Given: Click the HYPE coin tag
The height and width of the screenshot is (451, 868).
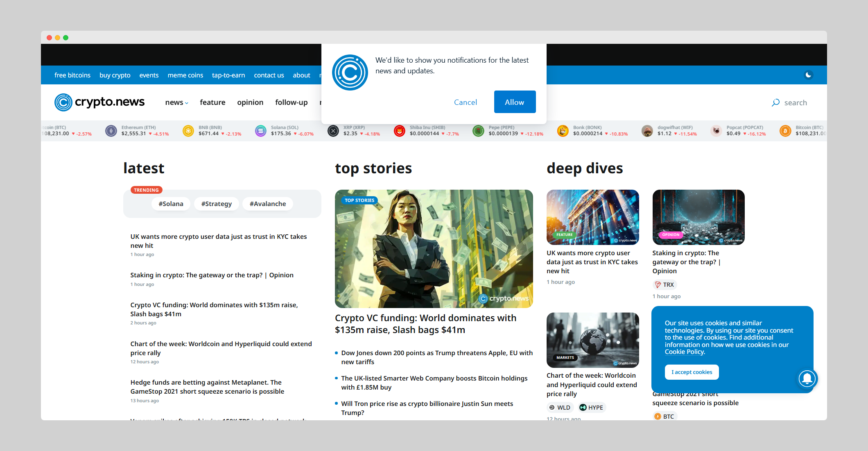Looking at the screenshot, I should point(591,408).
